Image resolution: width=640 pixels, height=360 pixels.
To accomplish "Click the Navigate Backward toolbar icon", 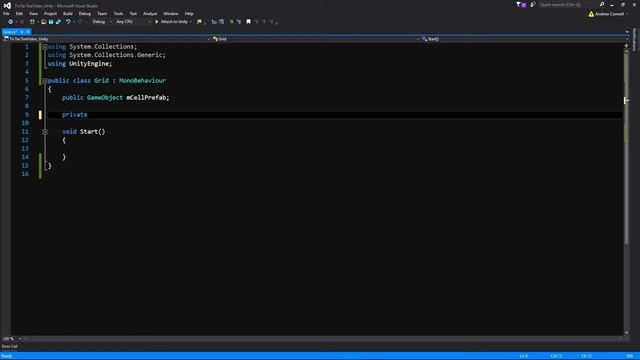I will tap(11, 22).
